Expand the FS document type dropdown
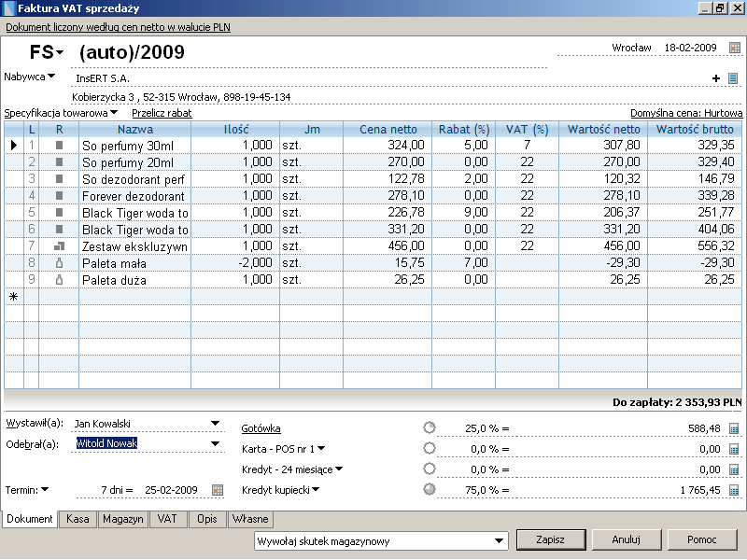The width and height of the screenshot is (747, 560). [60, 53]
